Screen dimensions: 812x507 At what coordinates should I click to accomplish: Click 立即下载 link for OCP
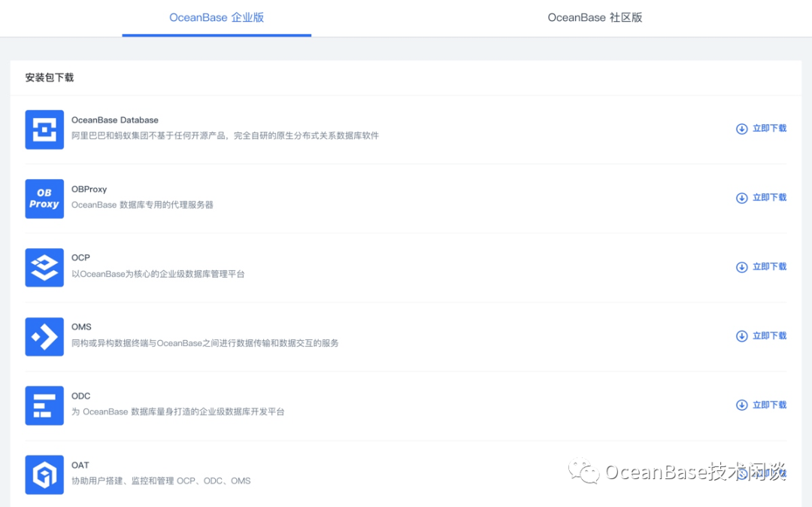point(769,267)
